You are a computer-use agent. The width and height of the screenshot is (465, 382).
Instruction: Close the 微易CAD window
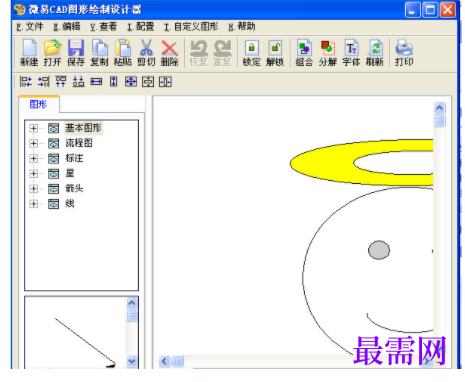pos(448,10)
